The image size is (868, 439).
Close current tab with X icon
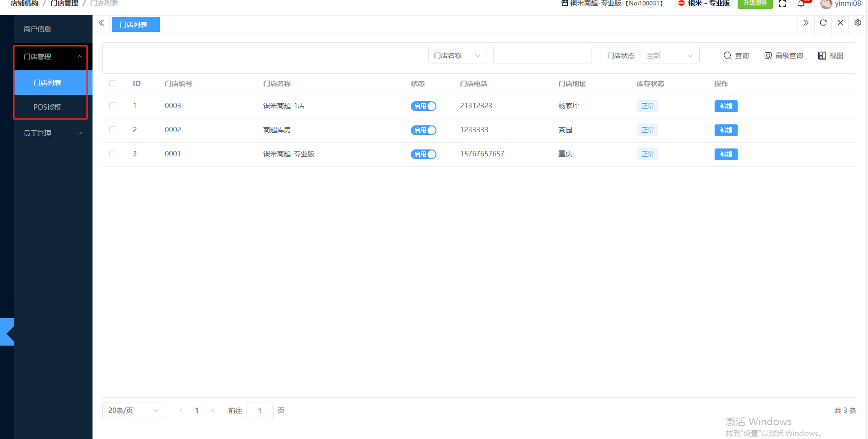[x=840, y=23]
